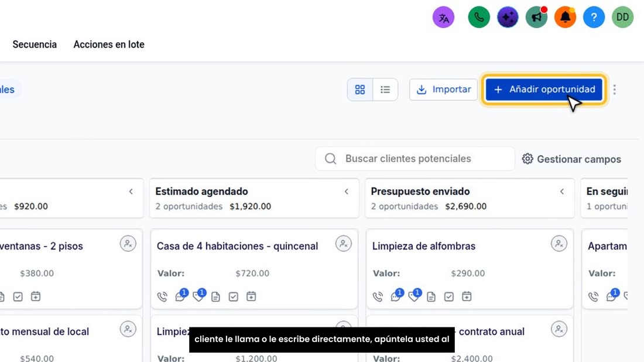This screenshot has width=644, height=362.
Task: Click the Buscar clientes potenciales search field
Action: (415, 159)
